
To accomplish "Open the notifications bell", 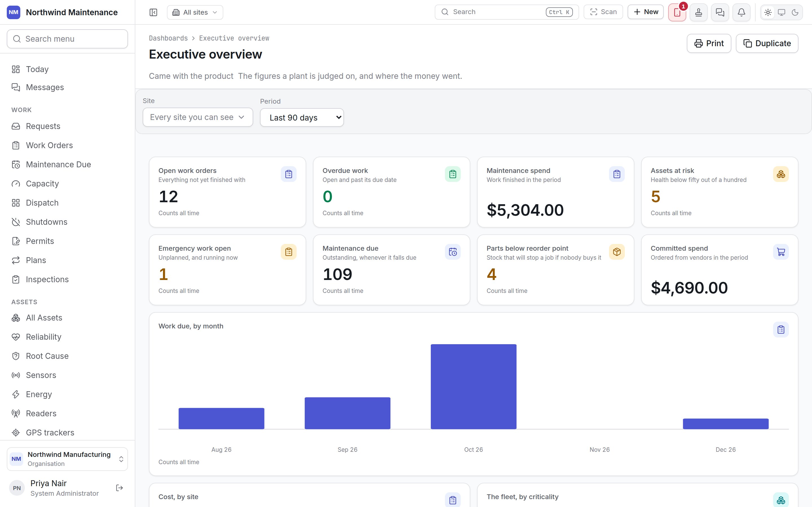I will pyautogui.click(x=742, y=12).
